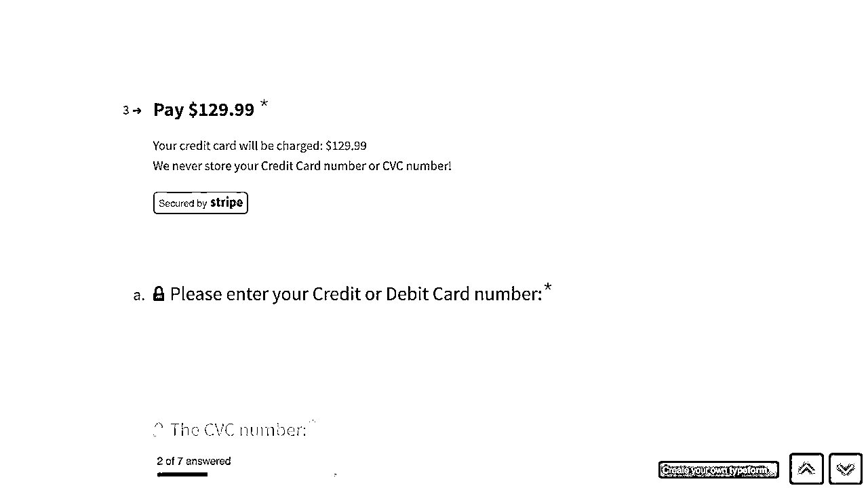Click the lock icon beside card number question
The image size is (868, 488).
click(x=159, y=293)
